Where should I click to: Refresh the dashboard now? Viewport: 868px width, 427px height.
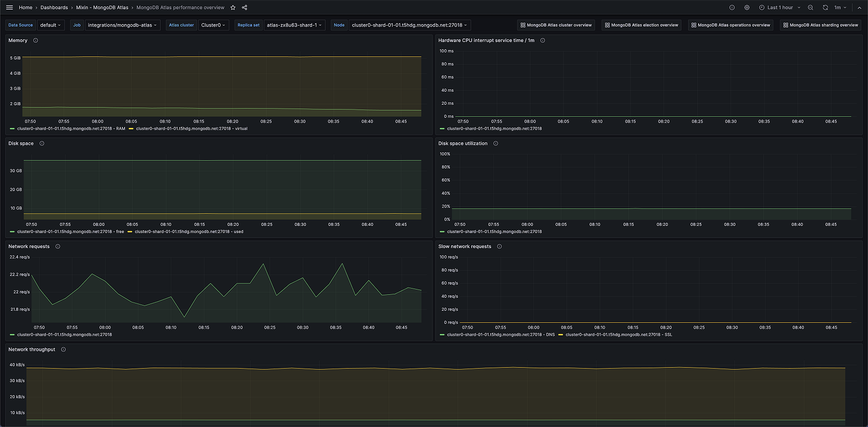coord(825,8)
